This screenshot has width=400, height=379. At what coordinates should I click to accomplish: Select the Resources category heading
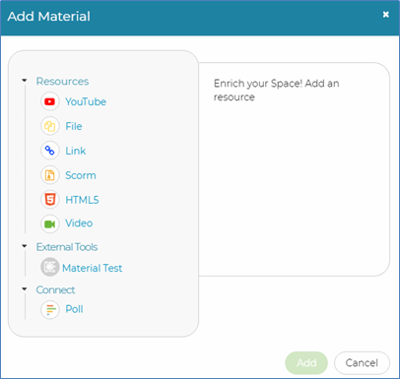click(62, 81)
